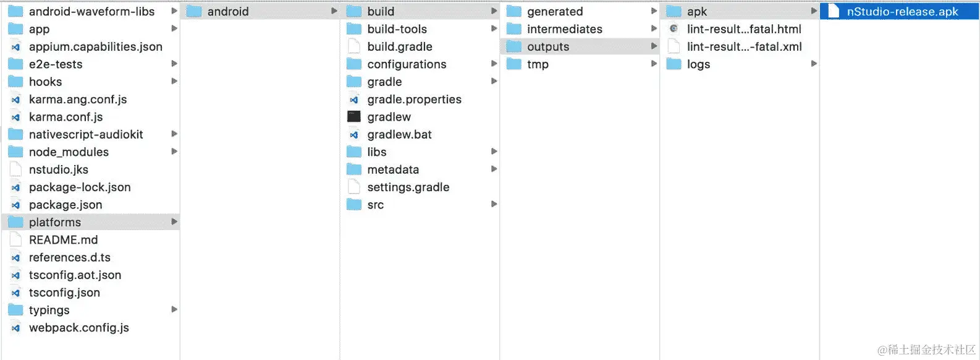Image resolution: width=980 pixels, height=360 pixels.
Task: Select the lint-result fatal.xml file
Action: 744,46
